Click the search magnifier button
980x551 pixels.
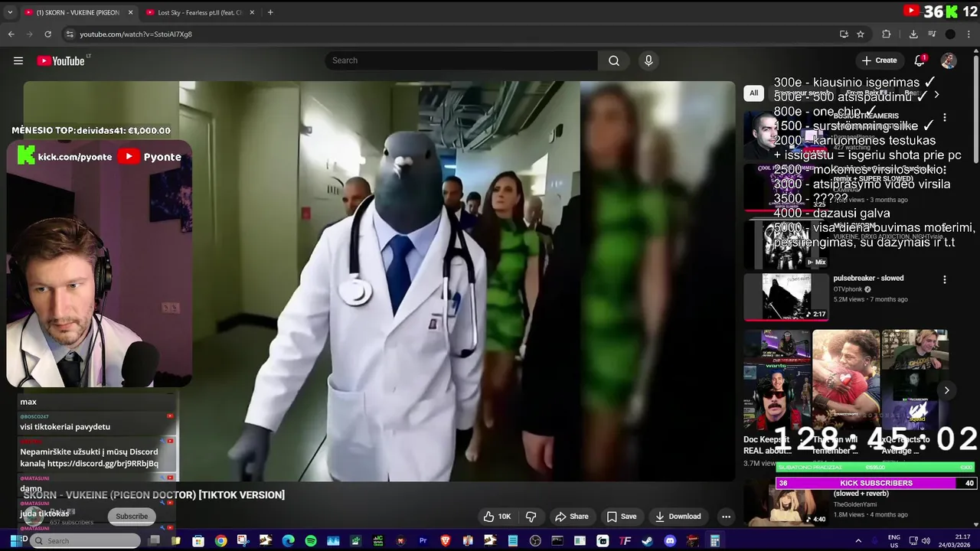click(x=614, y=60)
